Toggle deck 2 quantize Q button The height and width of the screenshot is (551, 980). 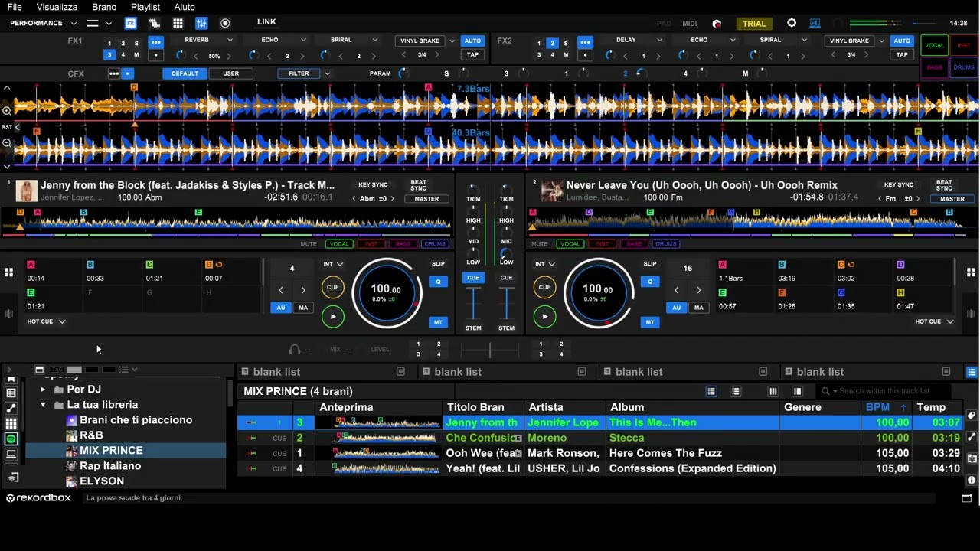(x=650, y=282)
